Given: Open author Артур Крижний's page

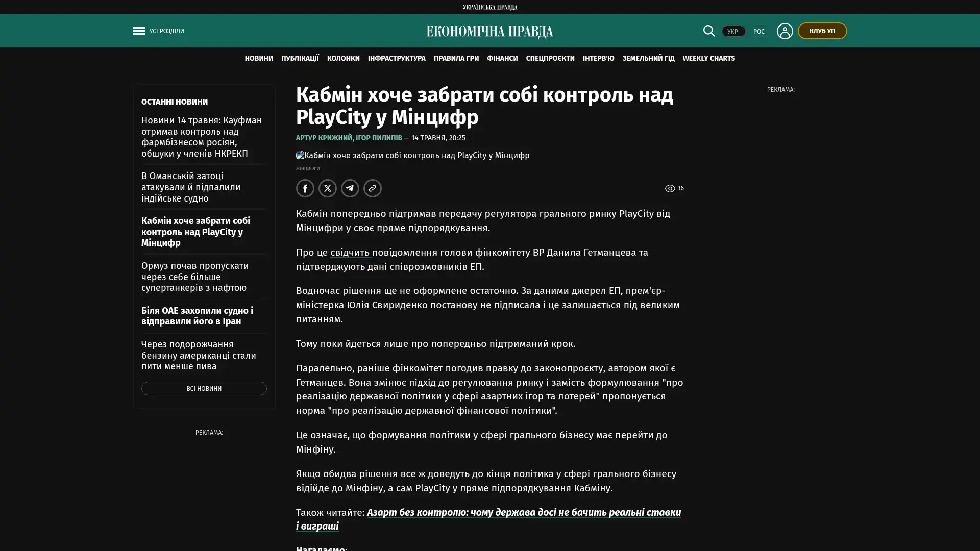Looking at the screenshot, I should pyautogui.click(x=324, y=138).
